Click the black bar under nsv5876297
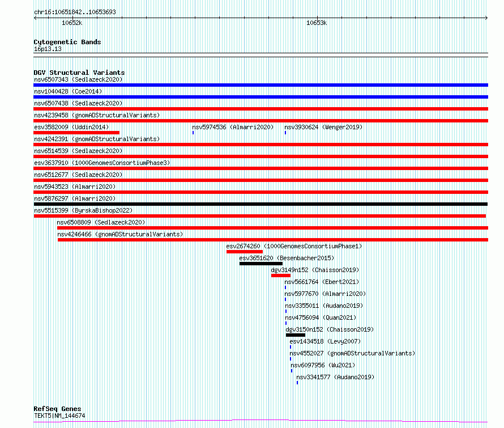The height and width of the screenshot is (428, 504). 260,204
